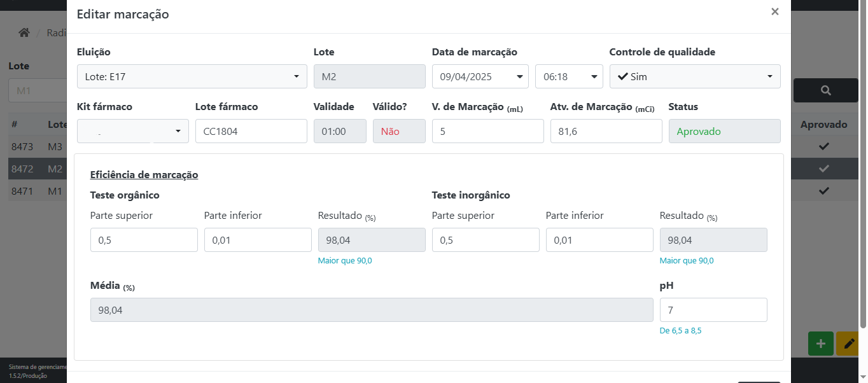Click the V. de Marcação volume field
The image size is (868, 383).
(487, 131)
